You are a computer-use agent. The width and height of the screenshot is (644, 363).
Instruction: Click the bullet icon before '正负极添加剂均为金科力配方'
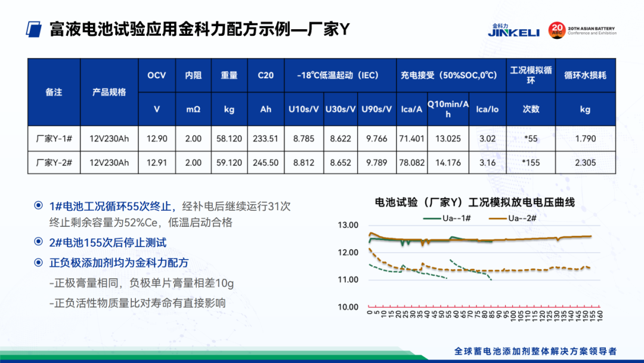[x=38, y=263]
